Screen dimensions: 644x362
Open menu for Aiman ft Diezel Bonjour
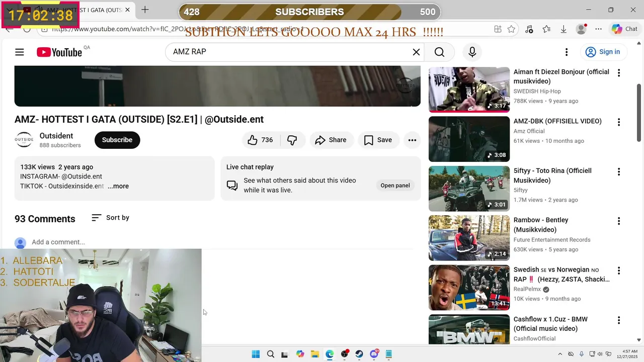619,73
